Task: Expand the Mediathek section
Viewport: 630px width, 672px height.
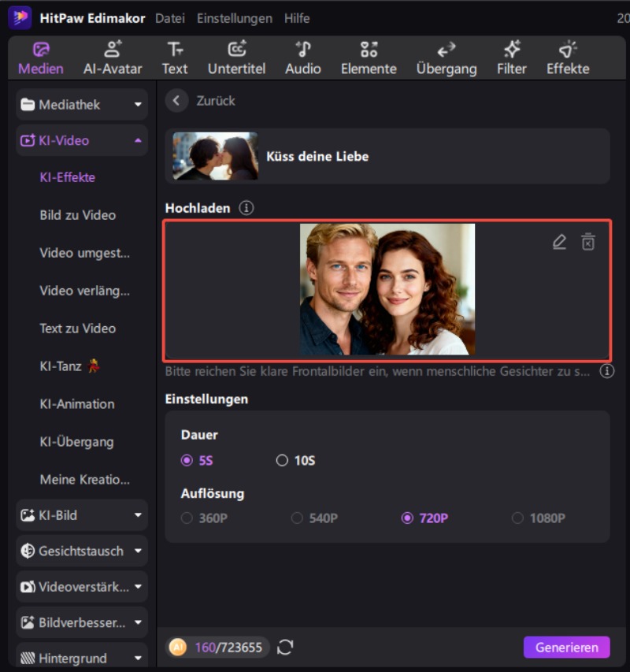Action: [82, 105]
